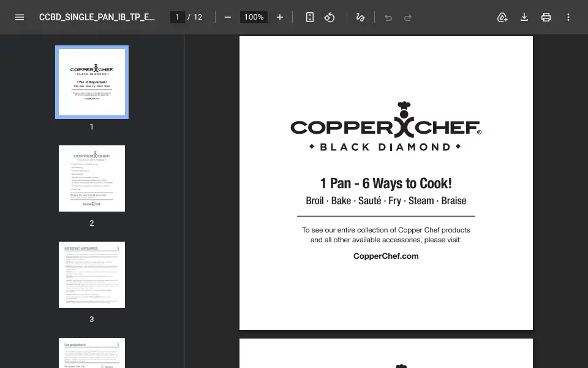Click 'To see our entire collection' paragraph
The width and height of the screenshot is (588, 368).
click(386, 235)
